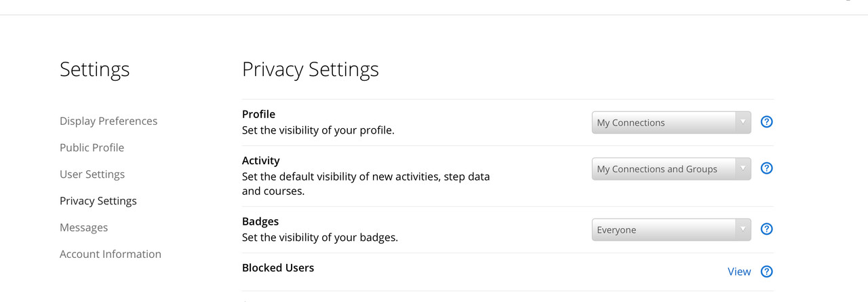
Task: Click the Settings sidebar heading
Action: click(x=94, y=69)
